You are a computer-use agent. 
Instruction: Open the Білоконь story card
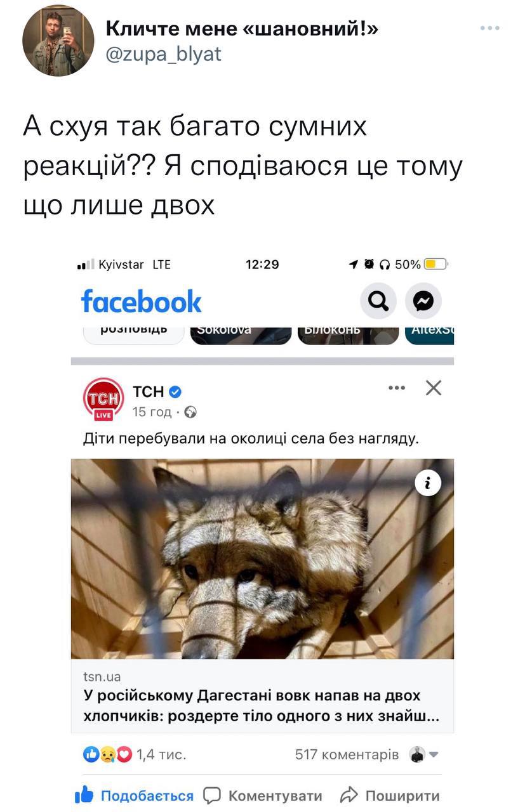348,336
